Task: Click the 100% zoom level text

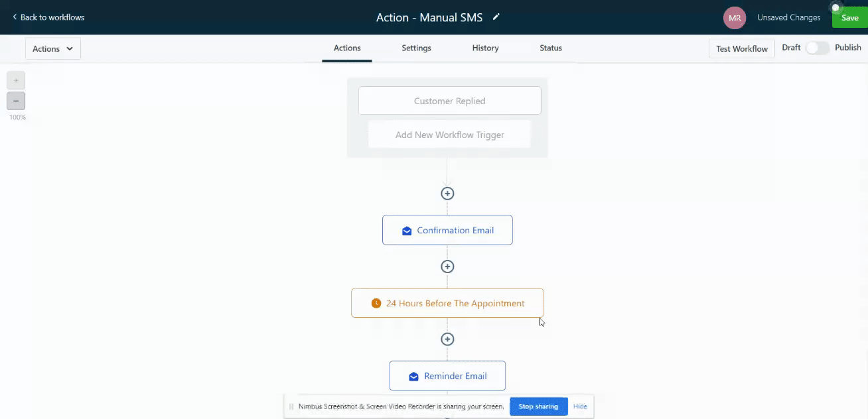Action: 17,117
